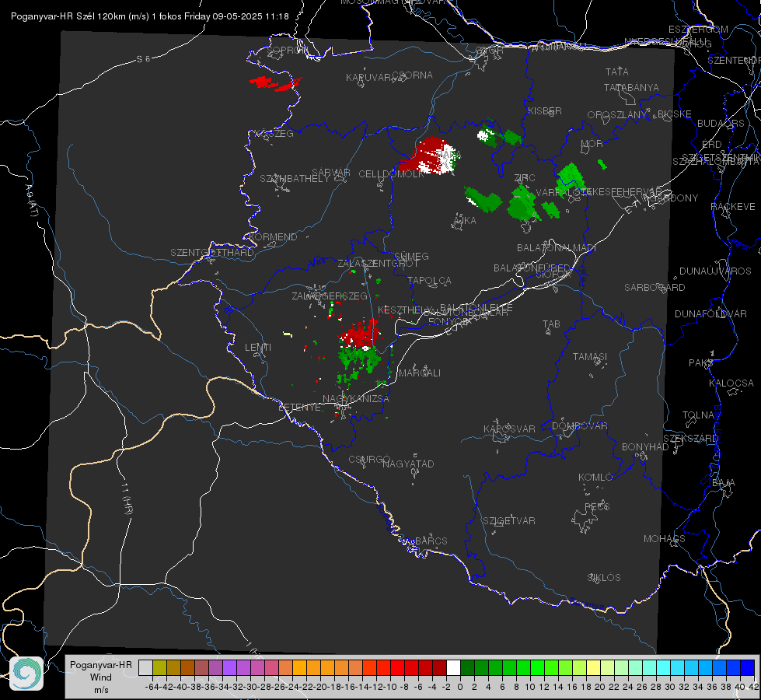Click the ZIRC city label
Screen dimensions: 761x700
[525, 178]
